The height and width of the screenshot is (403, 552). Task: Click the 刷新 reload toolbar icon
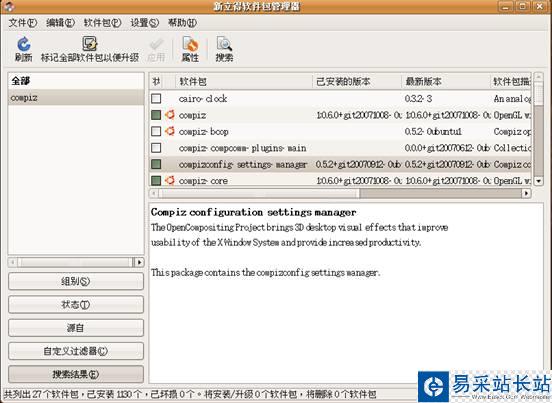coord(24,44)
